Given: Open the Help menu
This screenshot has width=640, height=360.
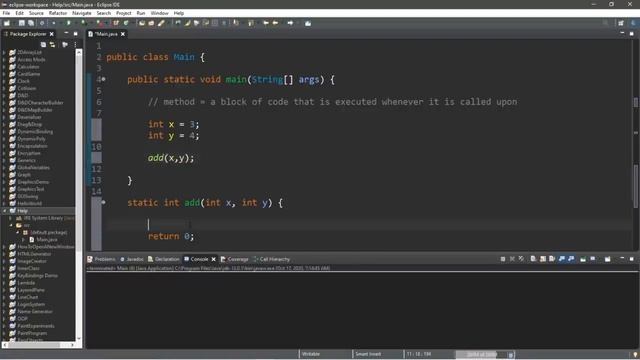Looking at the screenshot, I should pos(178,13).
